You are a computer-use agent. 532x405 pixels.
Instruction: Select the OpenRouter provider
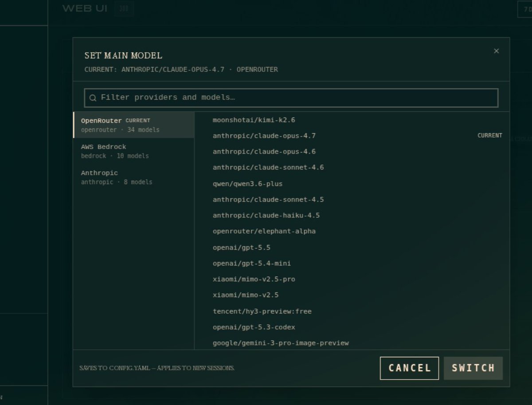[133, 125]
